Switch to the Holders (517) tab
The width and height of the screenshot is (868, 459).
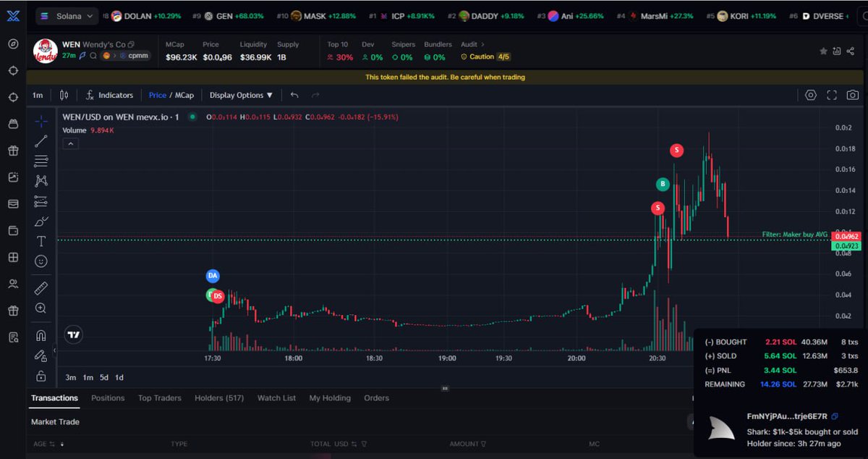(219, 397)
